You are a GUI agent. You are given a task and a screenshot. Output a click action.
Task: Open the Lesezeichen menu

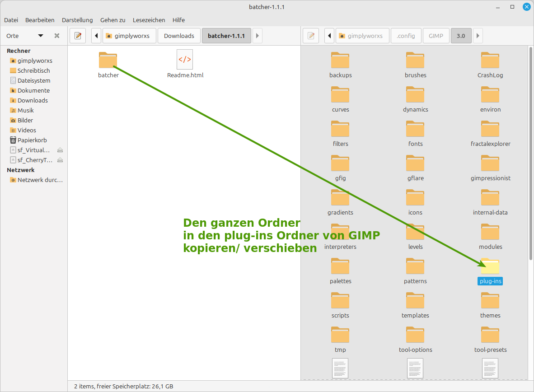[x=149, y=20]
